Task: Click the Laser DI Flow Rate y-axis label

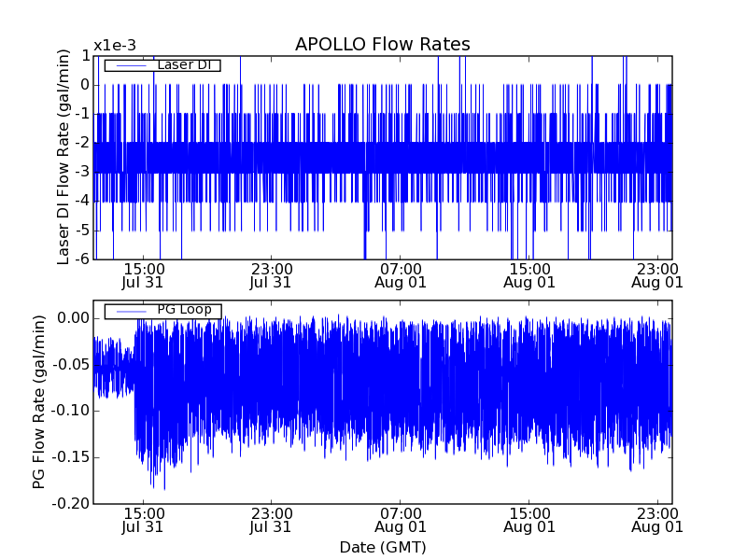Action: tap(64, 157)
